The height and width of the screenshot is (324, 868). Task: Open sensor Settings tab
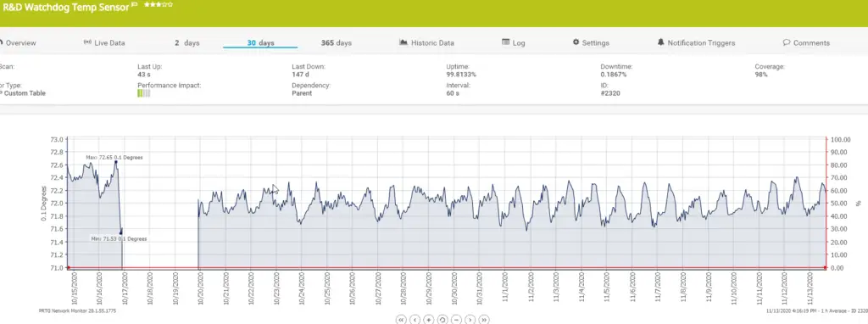pyautogui.click(x=591, y=42)
